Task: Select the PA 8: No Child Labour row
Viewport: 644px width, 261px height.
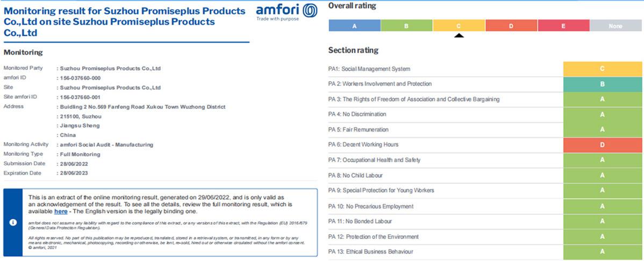Action: [x=485, y=175]
